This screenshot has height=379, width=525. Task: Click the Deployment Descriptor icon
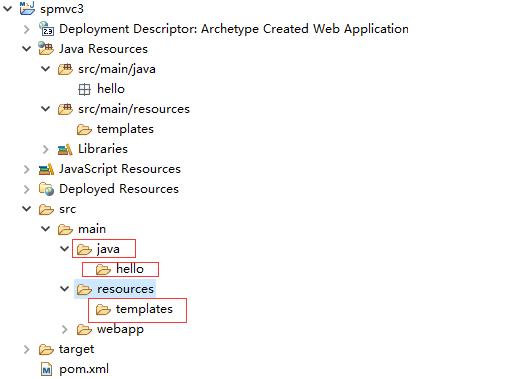click(x=46, y=29)
